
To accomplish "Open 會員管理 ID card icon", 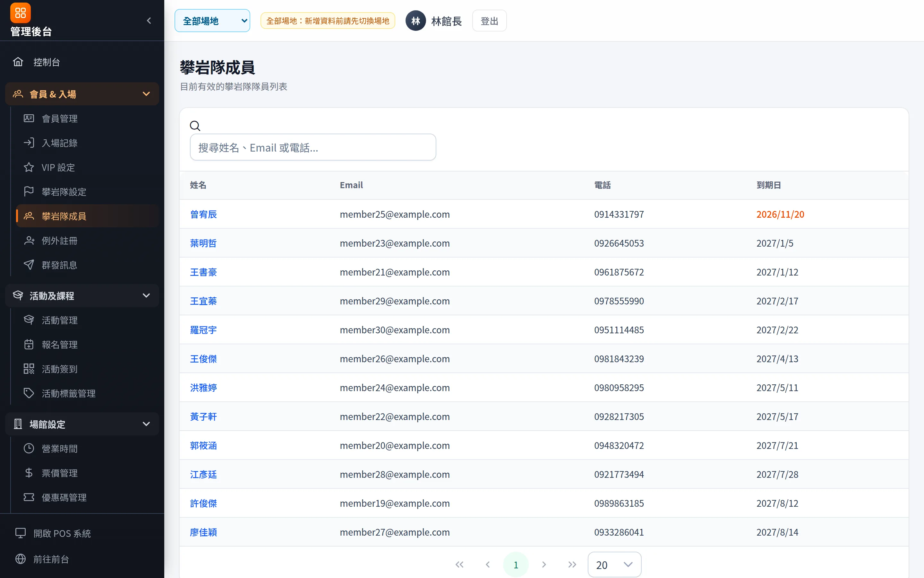I will coord(29,118).
